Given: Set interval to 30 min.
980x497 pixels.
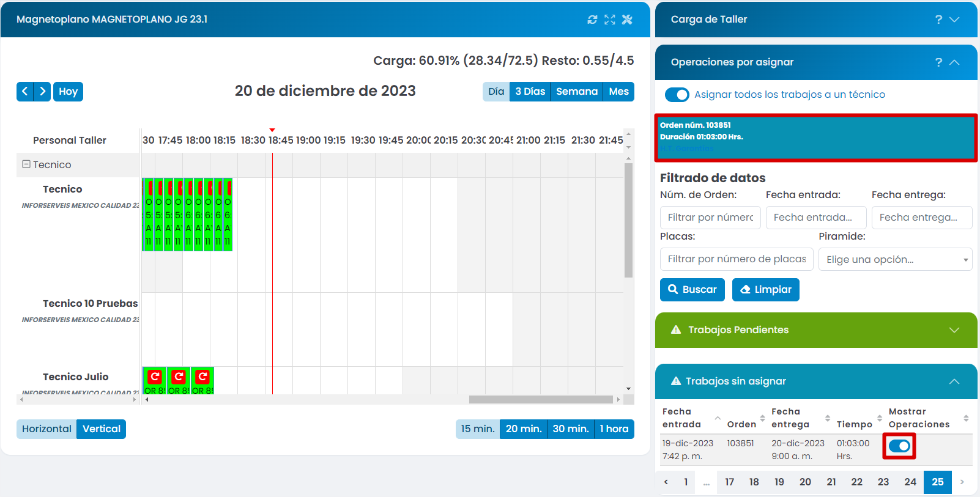Looking at the screenshot, I should pyautogui.click(x=571, y=429).
